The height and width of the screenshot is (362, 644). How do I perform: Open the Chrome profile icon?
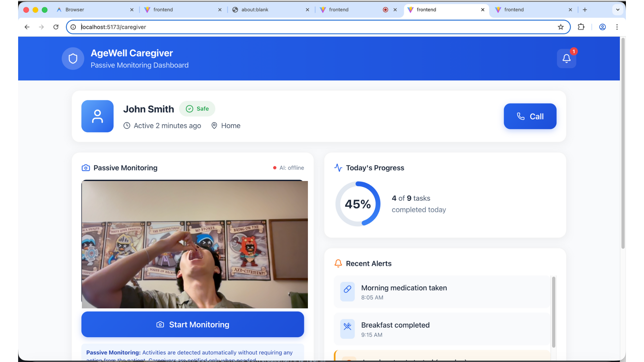click(602, 27)
